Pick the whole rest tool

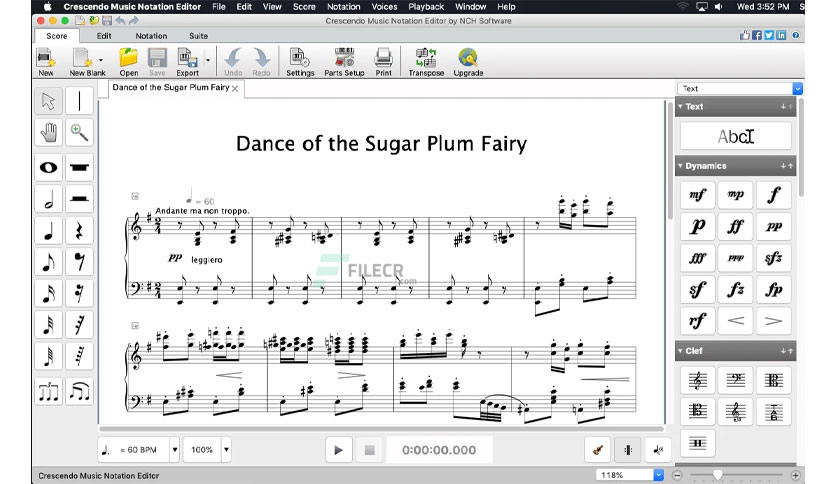79,167
